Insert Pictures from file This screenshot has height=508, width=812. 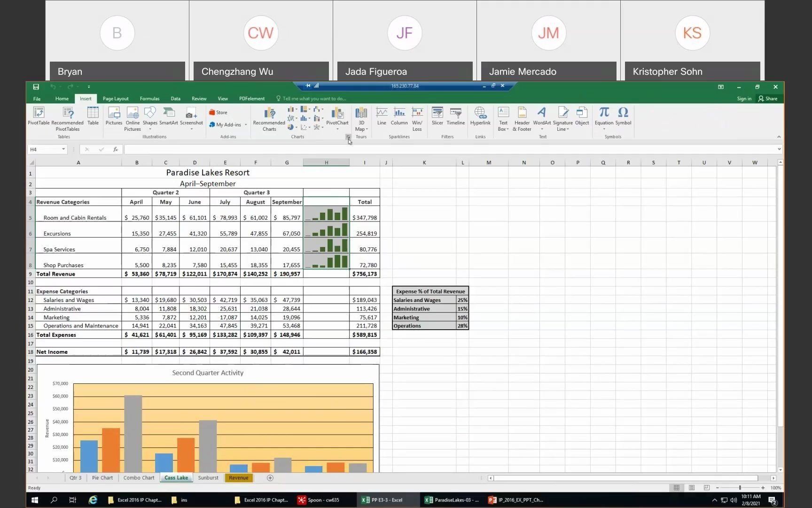[114, 116]
